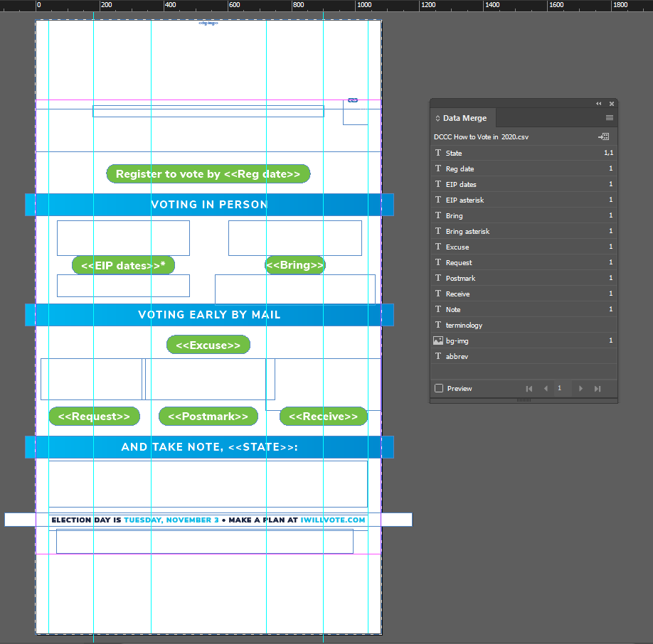
Task: Click the DCCC How to Vote in 2020.csv source
Action: click(x=481, y=137)
